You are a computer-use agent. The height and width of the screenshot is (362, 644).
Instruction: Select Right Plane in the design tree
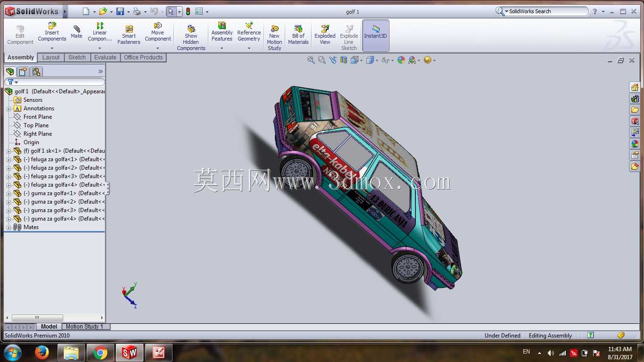pos(38,134)
